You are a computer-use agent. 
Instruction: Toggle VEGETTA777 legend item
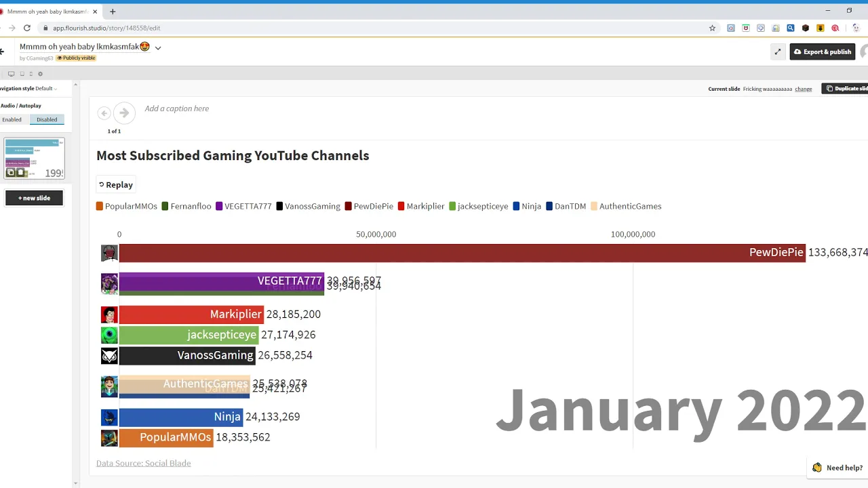(243, 206)
